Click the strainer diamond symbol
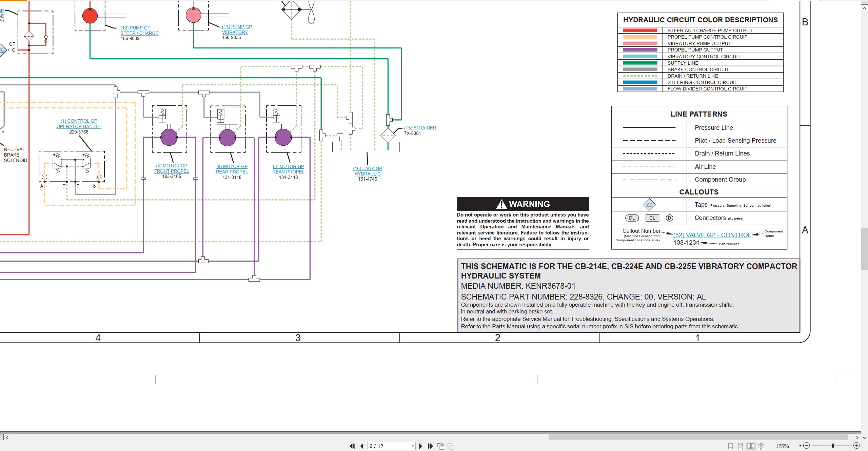Image resolution: width=868 pixels, height=451 pixels. pyautogui.click(x=388, y=136)
